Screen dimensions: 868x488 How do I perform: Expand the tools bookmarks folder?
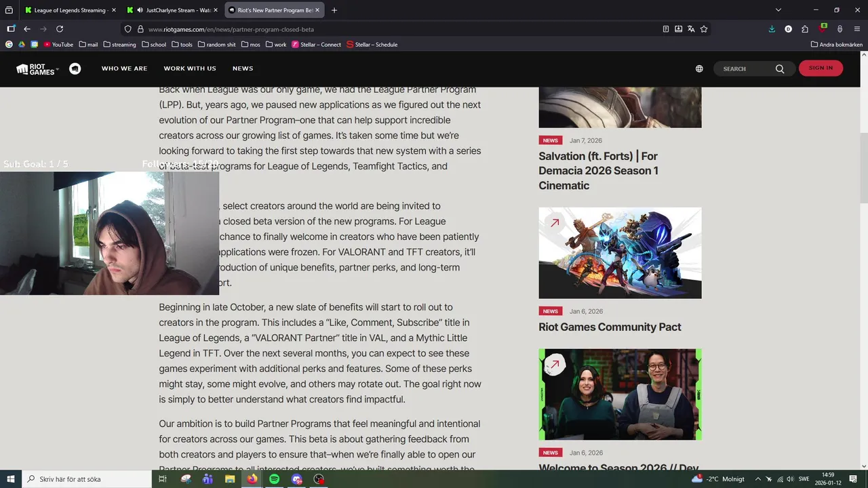182,44
